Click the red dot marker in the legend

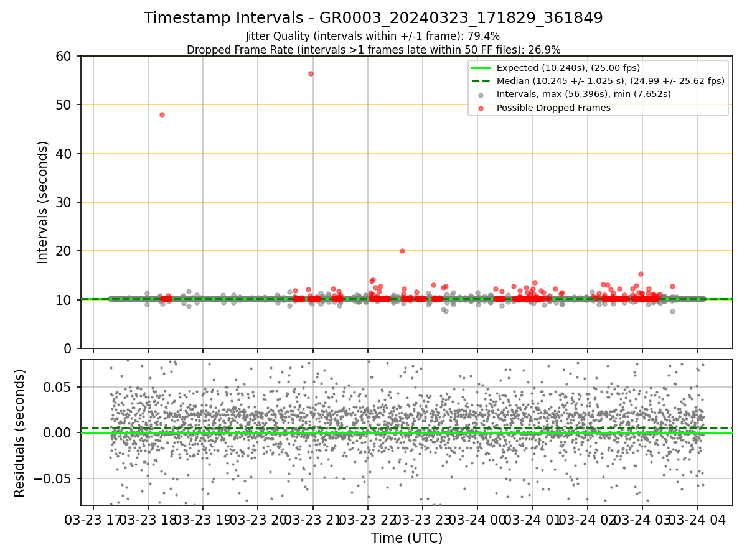tap(482, 108)
